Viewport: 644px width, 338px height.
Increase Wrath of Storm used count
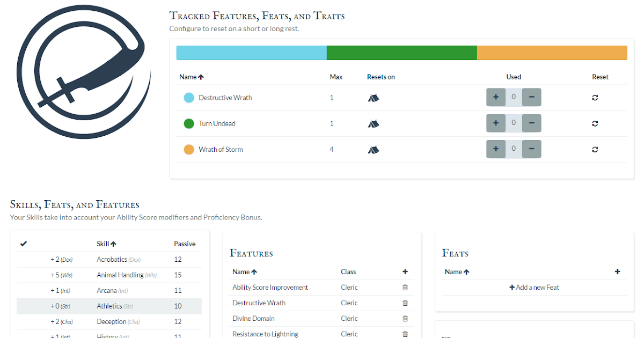496,149
